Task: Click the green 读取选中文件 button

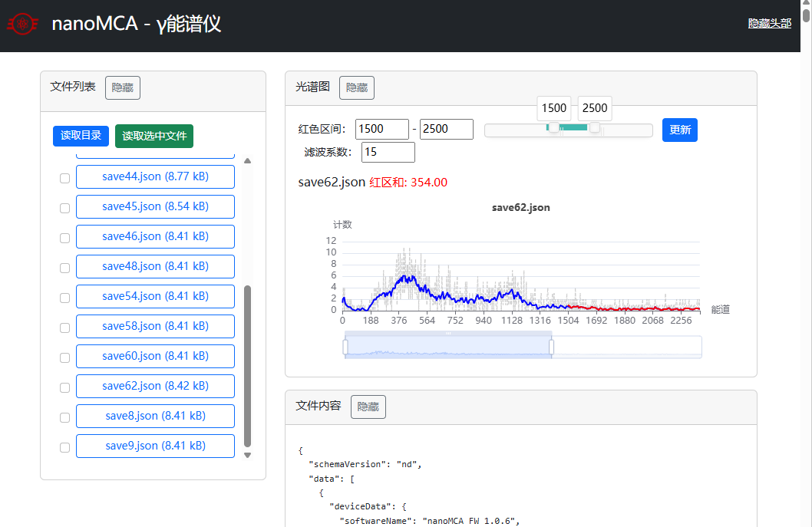Action: (x=154, y=136)
